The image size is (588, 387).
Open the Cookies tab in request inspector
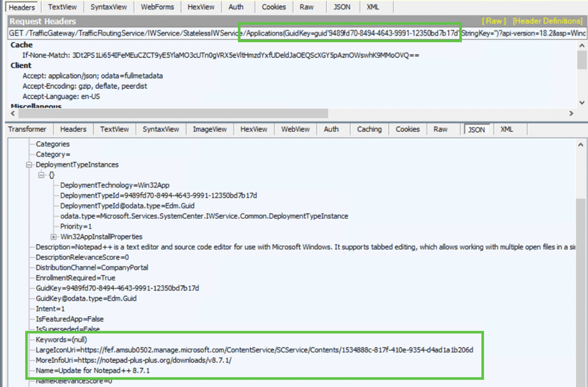(273, 7)
